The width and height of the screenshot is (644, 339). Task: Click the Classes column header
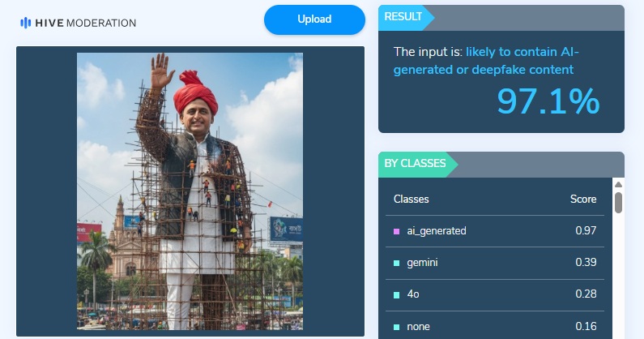click(x=412, y=200)
